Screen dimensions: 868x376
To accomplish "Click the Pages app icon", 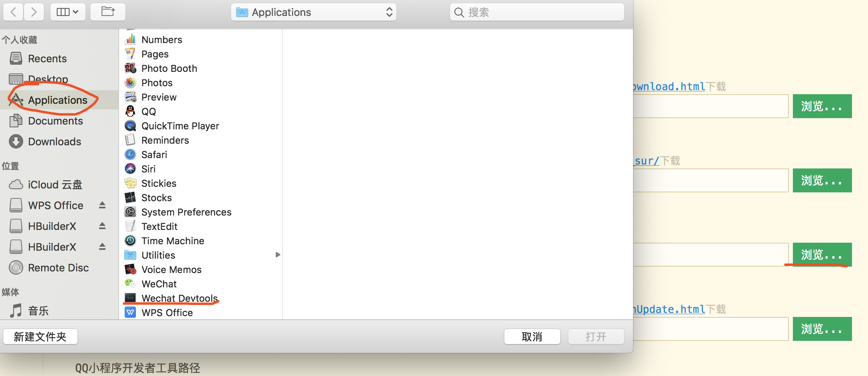I will (130, 54).
